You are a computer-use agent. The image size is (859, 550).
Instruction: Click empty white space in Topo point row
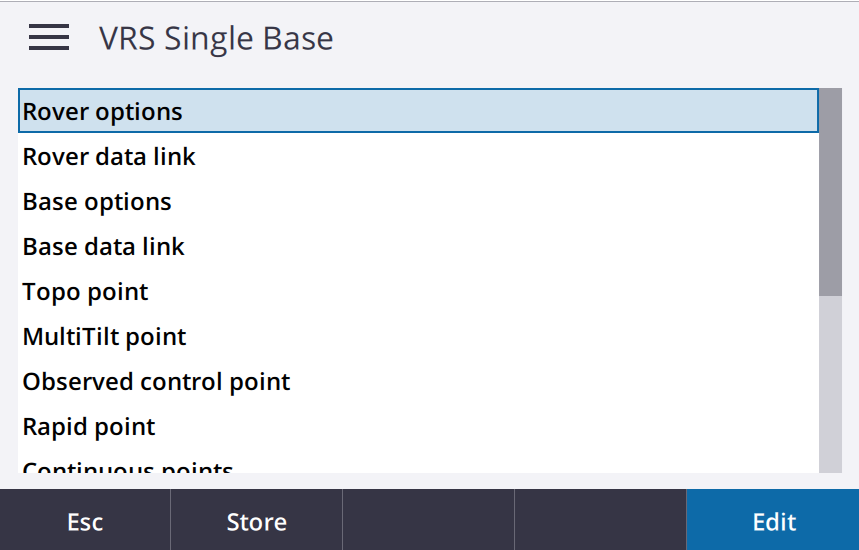click(482, 291)
